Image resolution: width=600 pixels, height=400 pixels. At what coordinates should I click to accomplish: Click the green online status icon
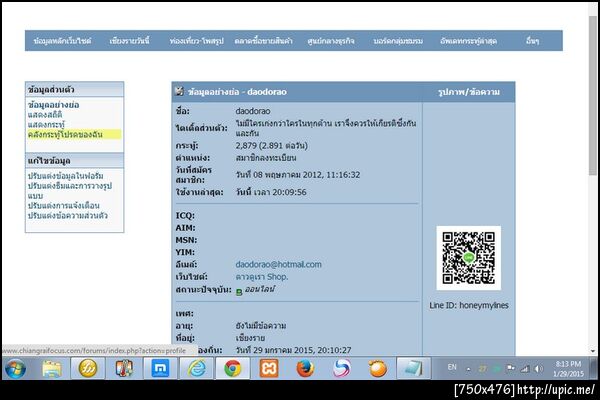tap(239, 292)
